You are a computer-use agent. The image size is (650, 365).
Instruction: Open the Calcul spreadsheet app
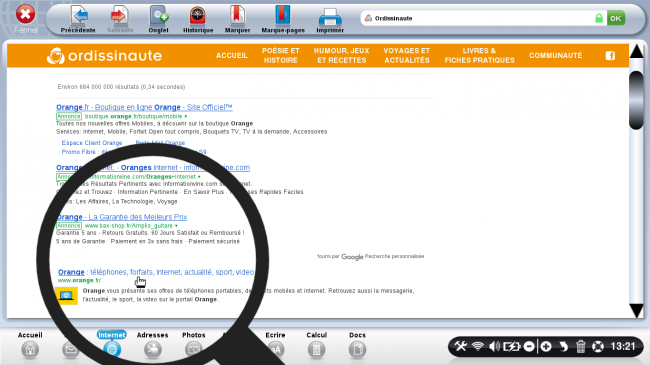[x=316, y=345]
